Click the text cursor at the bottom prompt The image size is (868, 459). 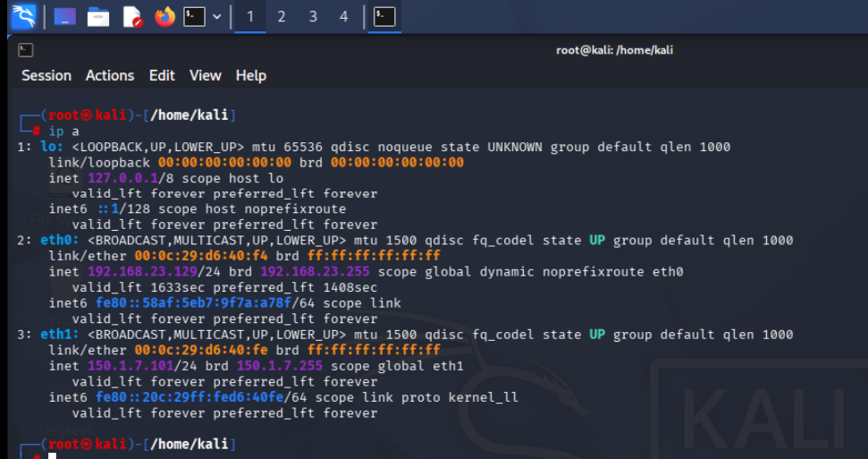coord(52,455)
